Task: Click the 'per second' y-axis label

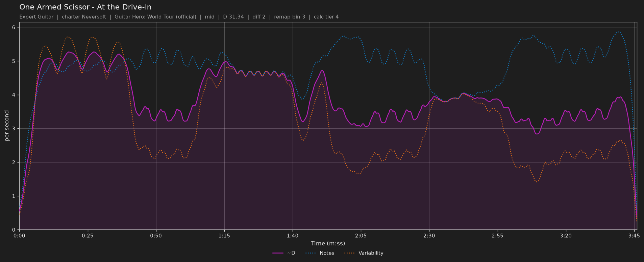Action: click(7, 126)
